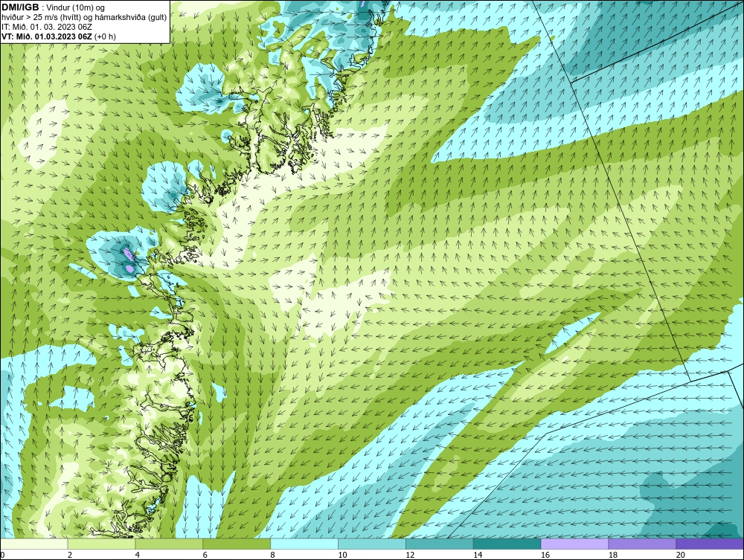Click the 8–10 m/s light cyan legend swatch

[304, 544]
